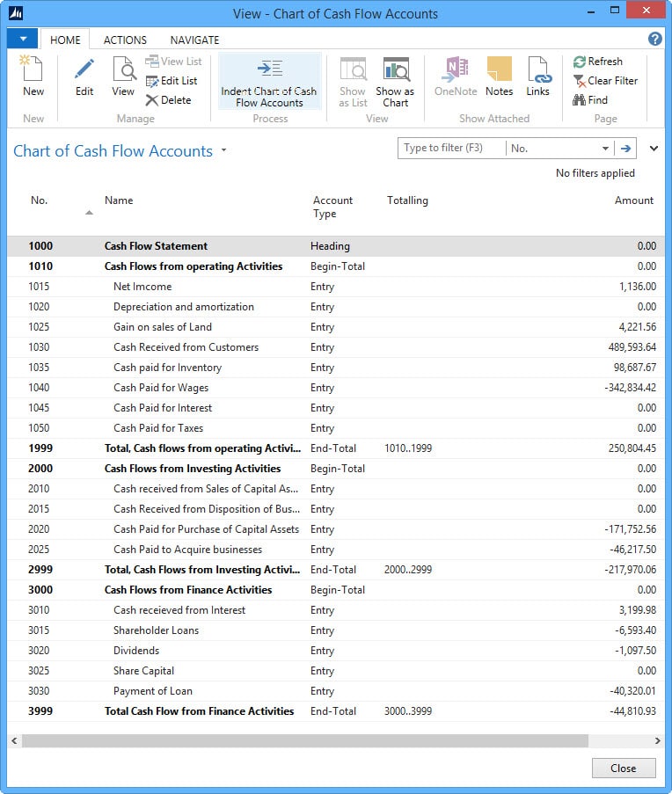Switch to the ACTIONS ribbon tab
672x794 pixels.
pos(125,40)
